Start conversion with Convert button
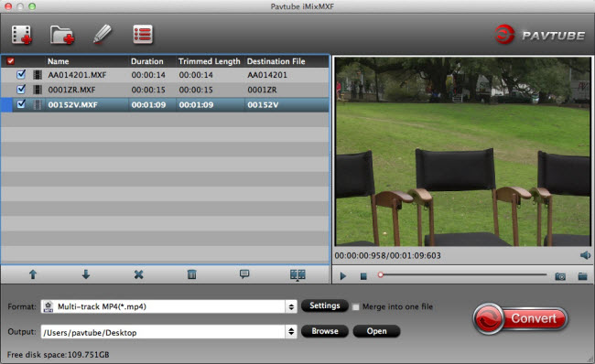 click(x=520, y=318)
